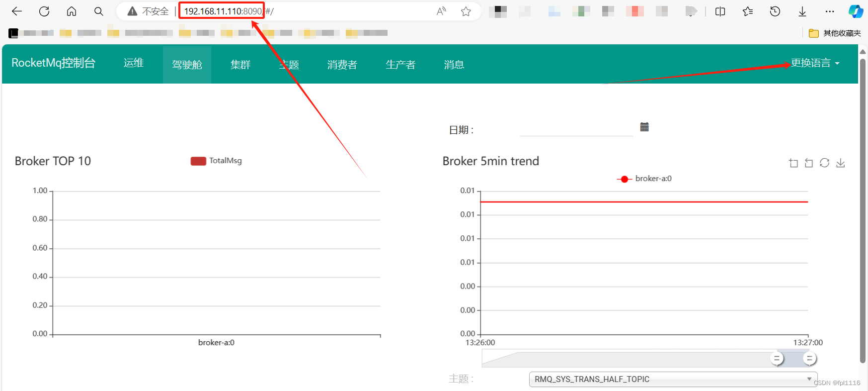The image size is (868, 391).
Task: Open the calendar date picker icon
Action: click(x=644, y=127)
